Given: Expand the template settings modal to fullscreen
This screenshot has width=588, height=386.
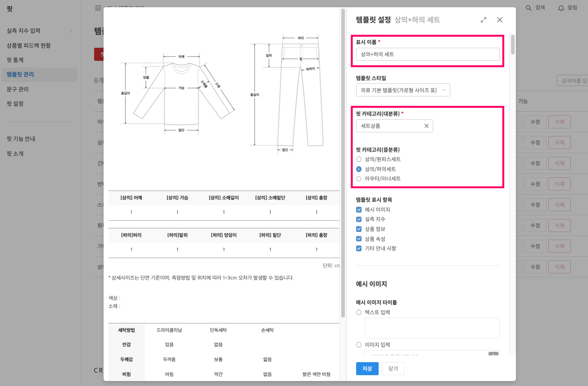Looking at the screenshot, I should pyautogui.click(x=483, y=20).
